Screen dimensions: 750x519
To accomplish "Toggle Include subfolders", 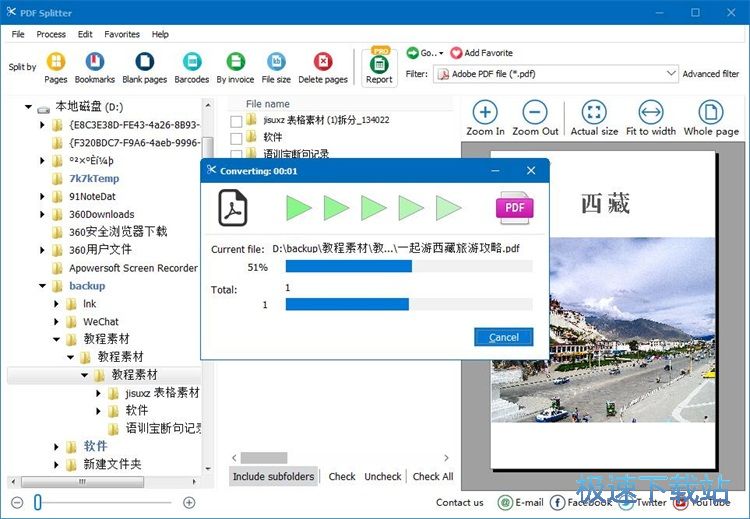I will click(x=273, y=476).
